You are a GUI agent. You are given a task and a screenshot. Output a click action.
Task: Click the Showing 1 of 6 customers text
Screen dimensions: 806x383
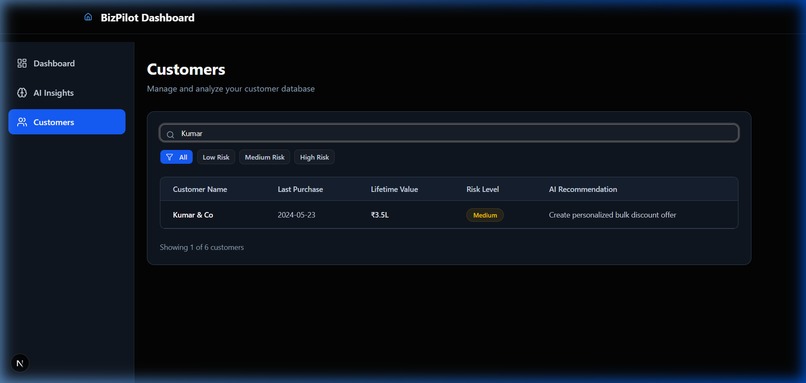point(202,247)
